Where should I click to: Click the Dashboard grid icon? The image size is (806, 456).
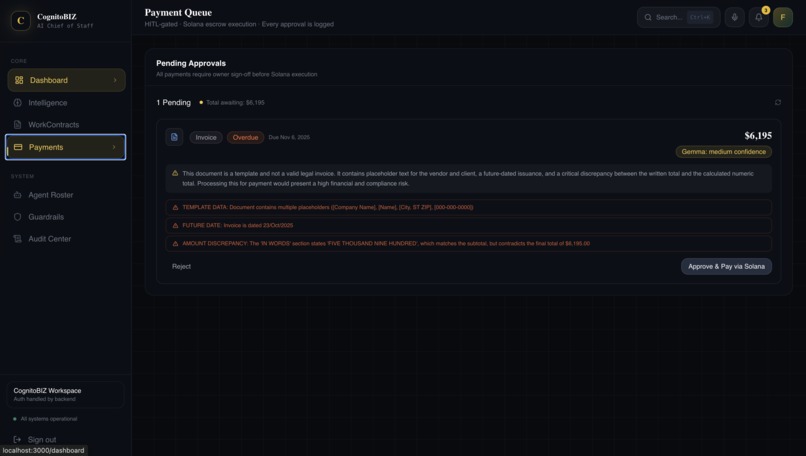(x=19, y=80)
